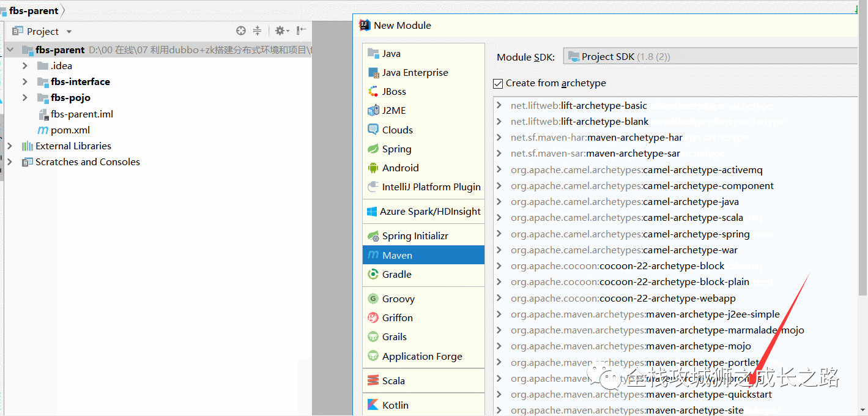
Task: Select cocoon-22-archetype-webapp archetype
Action: (623, 298)
